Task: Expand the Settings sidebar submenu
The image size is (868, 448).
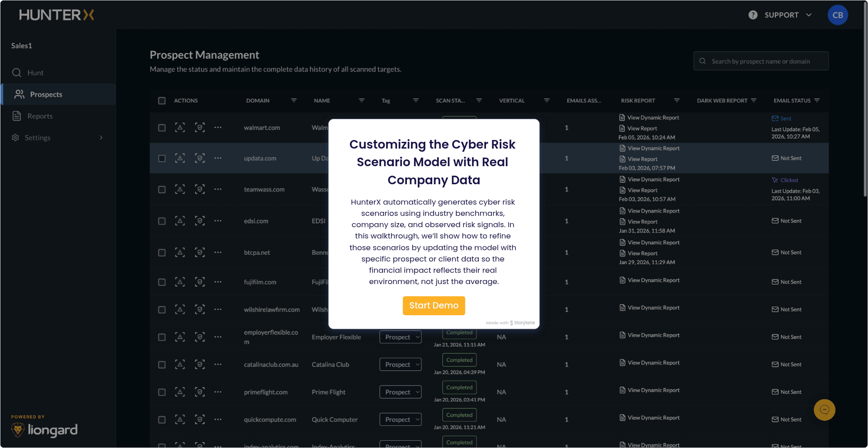Action: point(101,138)
